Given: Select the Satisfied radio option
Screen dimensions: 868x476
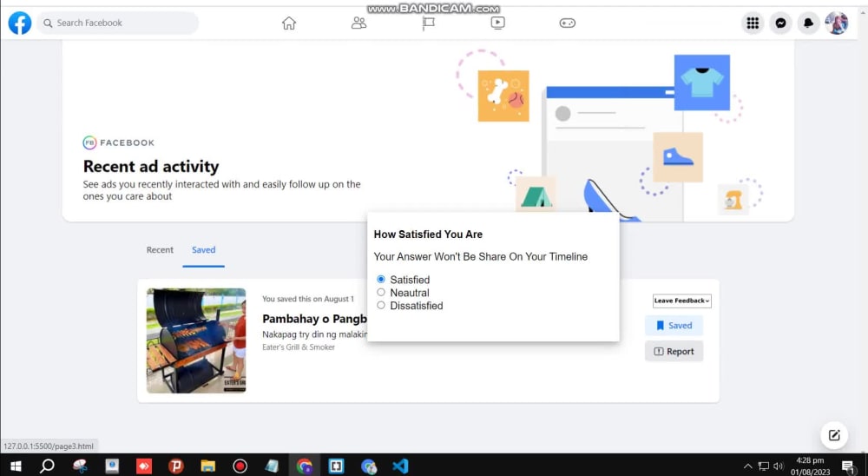Looking at the screenshot, I should point(381,280).
